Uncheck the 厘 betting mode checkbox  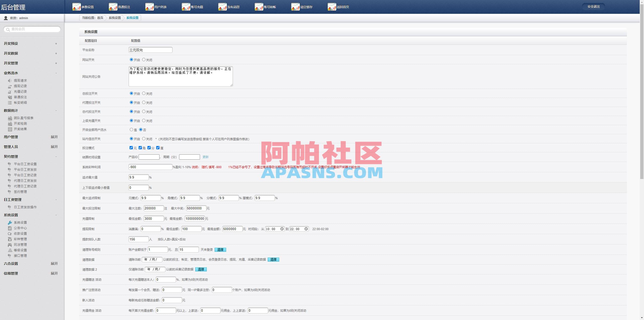pyautogui.click(x=158, y=148)
